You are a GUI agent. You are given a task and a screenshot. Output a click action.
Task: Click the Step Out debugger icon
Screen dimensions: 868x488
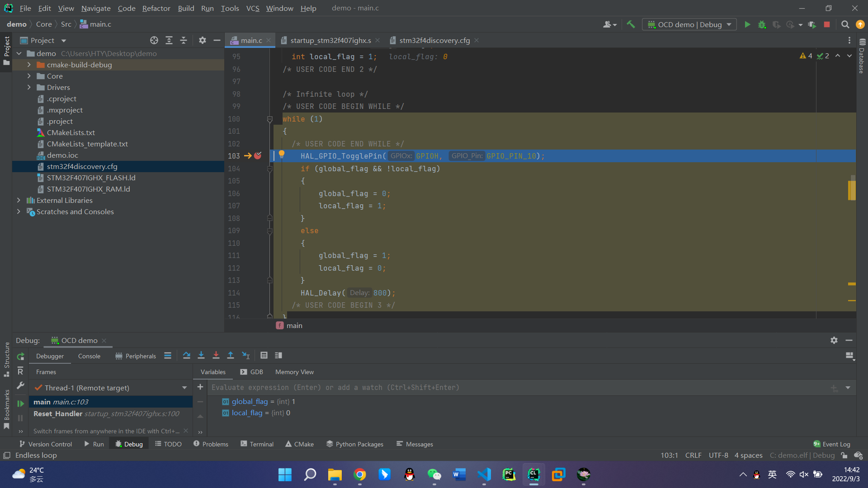pyautogui.click(x=231, y=356)
